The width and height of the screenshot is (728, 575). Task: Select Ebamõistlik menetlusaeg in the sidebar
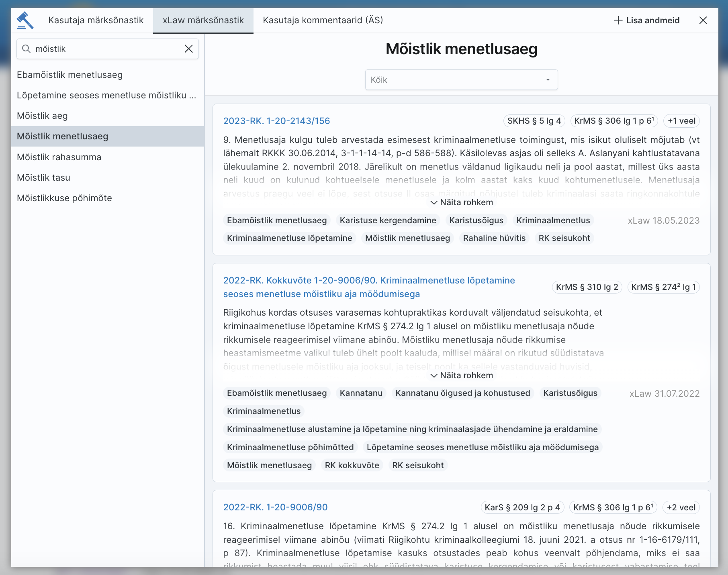point(70,75)
